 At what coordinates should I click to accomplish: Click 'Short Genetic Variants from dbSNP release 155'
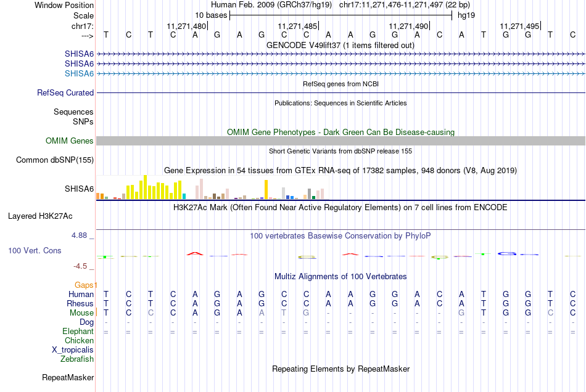[340, 151]
